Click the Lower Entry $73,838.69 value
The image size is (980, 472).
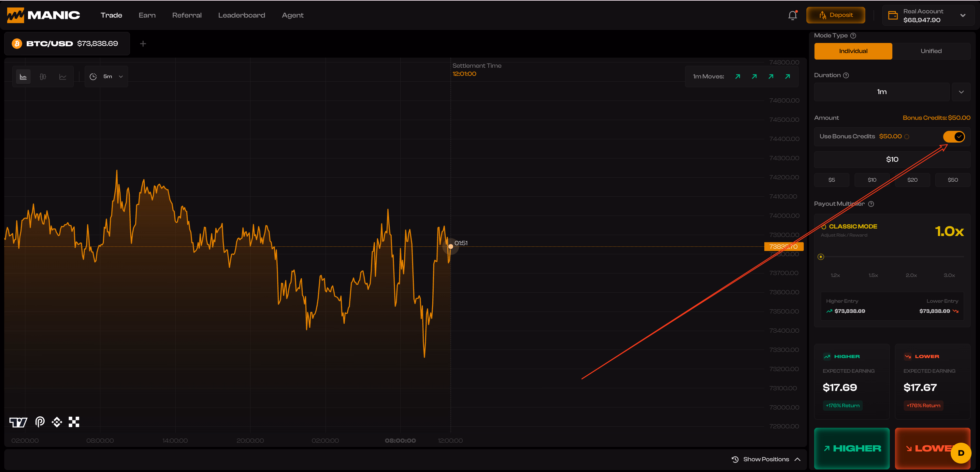click(x=934, y=311)
